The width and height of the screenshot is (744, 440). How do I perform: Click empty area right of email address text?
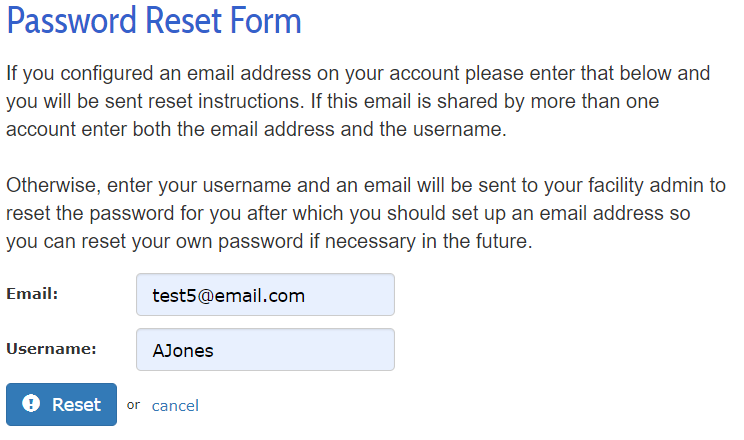[x=349, y=295]
